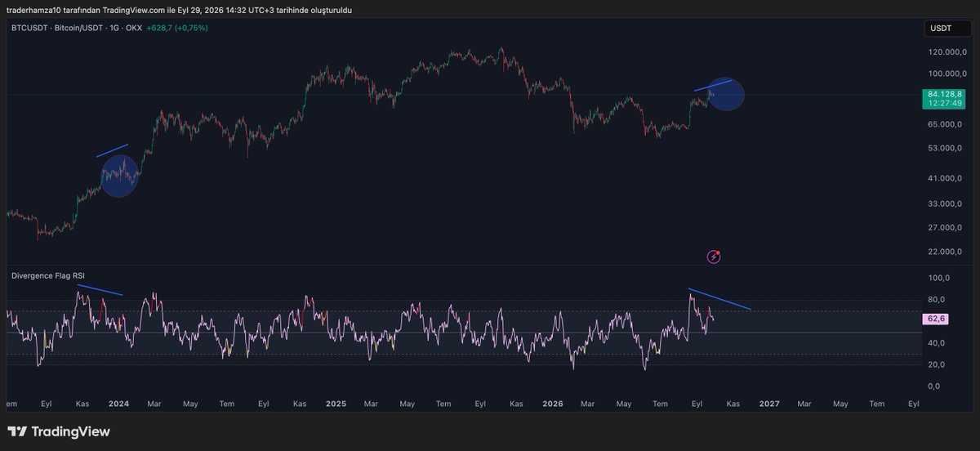This screenshot has width=980, height=451.
Task: Click the 120.000,0 price axis label
Action: (946, 51)
